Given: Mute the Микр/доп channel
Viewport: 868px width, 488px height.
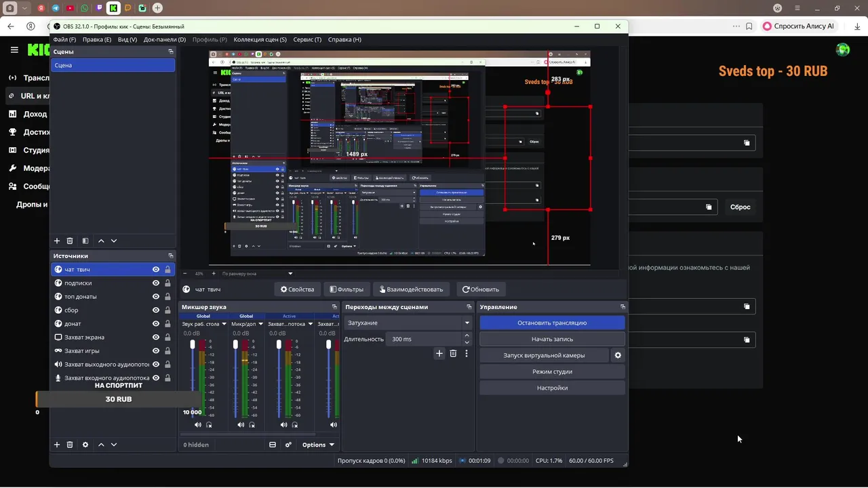Looking at the screenshot, I should click(x=241, y=425).
